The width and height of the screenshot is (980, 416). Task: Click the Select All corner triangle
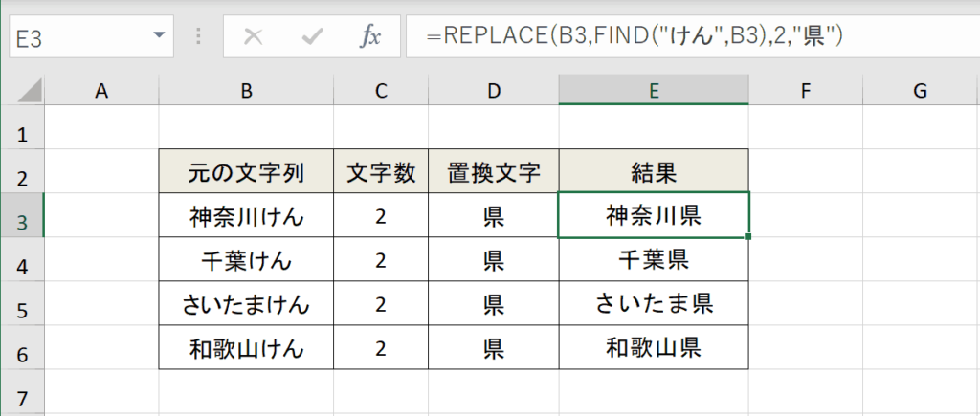(29, 91)
